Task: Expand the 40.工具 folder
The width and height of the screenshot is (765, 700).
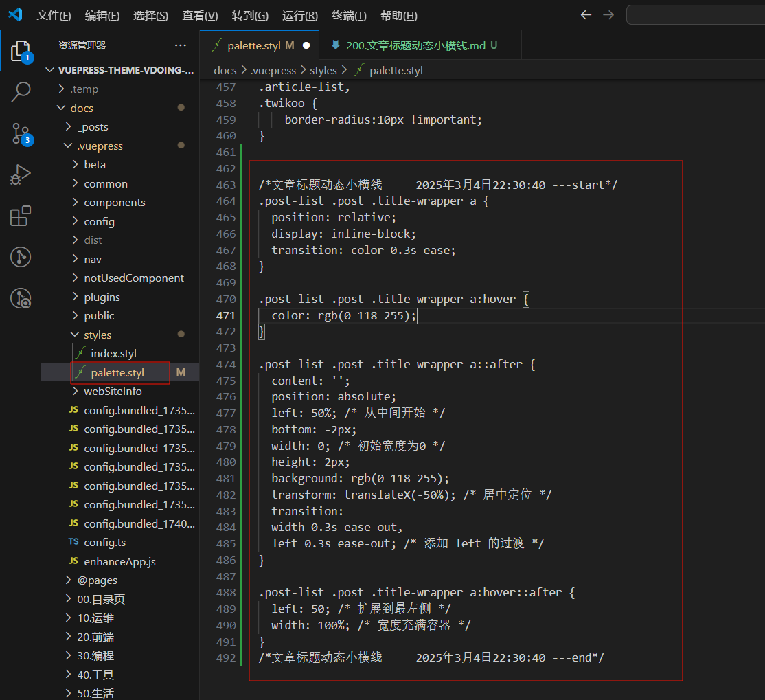Action: (x=120, y=675)
